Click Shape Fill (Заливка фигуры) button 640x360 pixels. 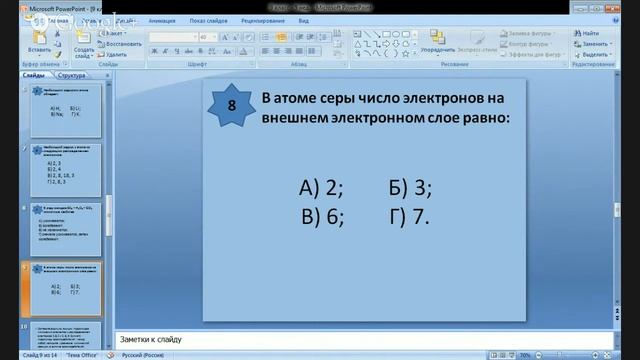coord(527,33)
